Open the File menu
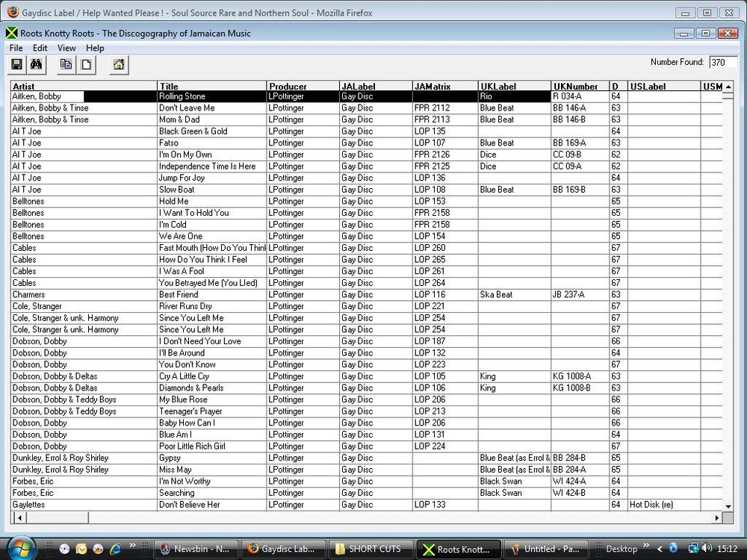 pyautogui.click(x=16, y=48)
